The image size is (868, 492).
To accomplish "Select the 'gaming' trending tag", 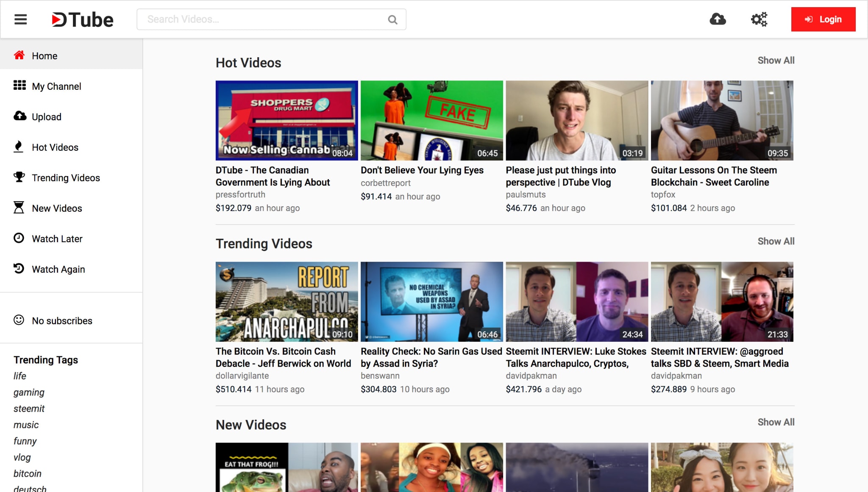I will [x=29, y=392].
